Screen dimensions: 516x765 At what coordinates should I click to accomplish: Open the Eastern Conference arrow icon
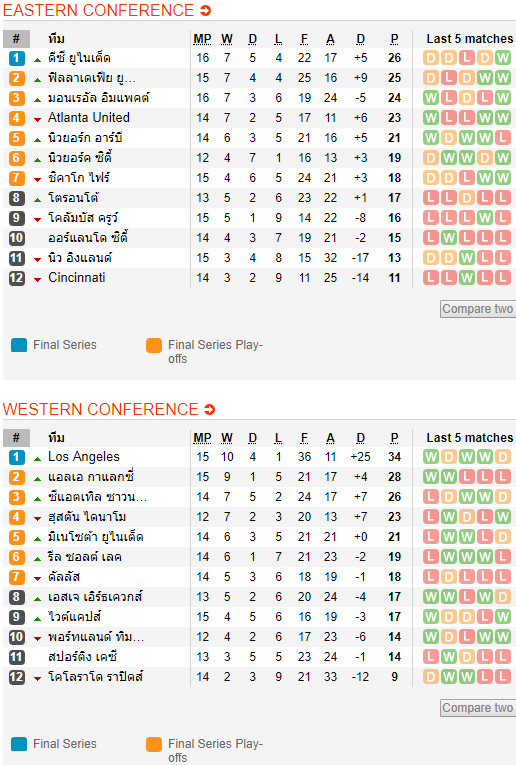[206, 10]
